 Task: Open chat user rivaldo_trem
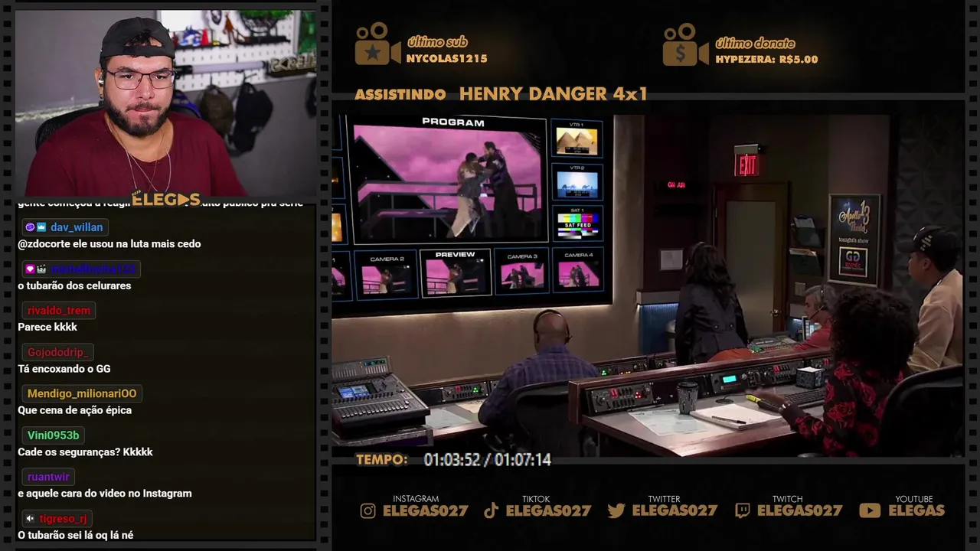(x=59, y=310)
